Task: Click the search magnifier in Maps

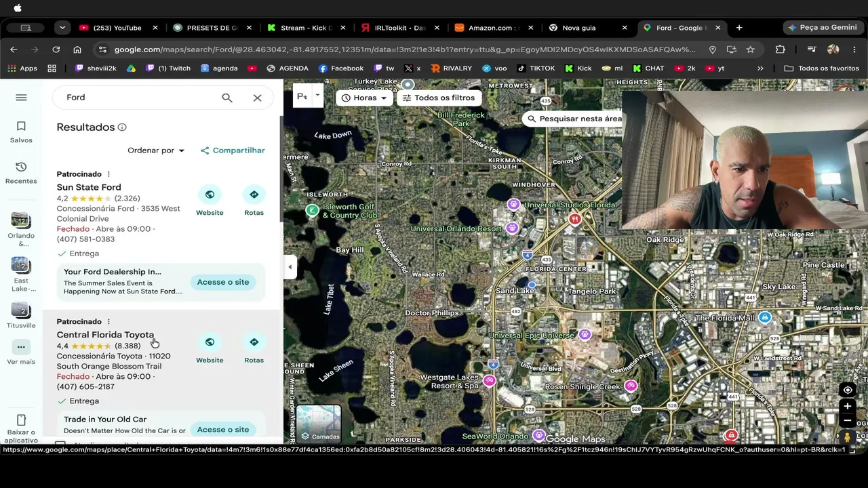Action: (x=227, y=98)
